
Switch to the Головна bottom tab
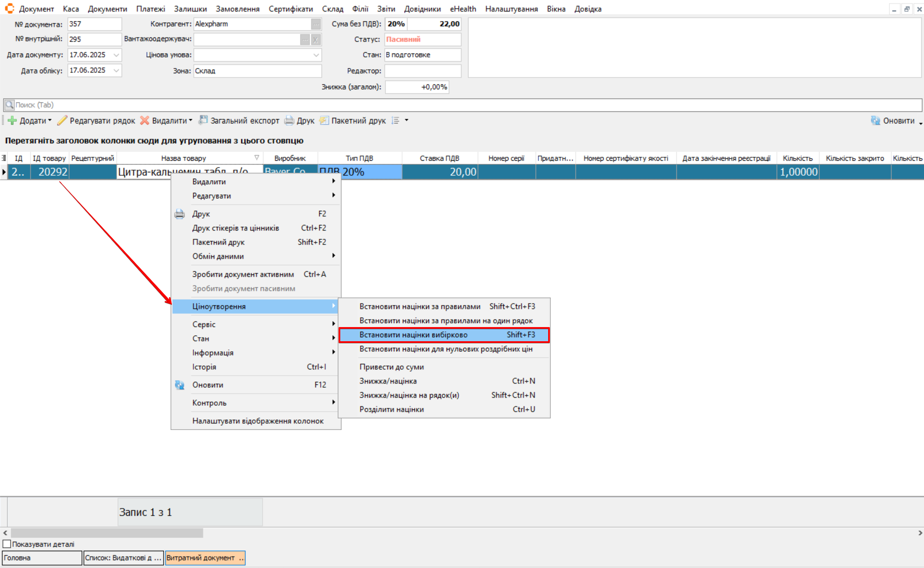42,558
